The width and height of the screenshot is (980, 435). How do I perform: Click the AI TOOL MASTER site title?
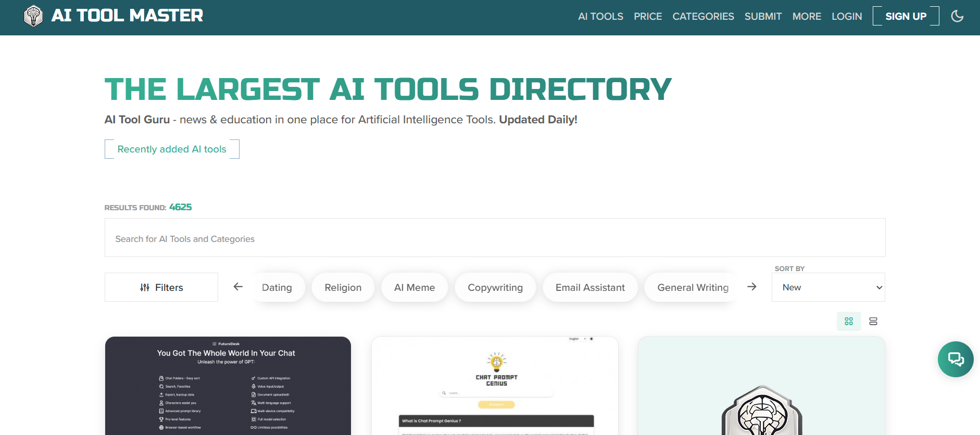127,16
